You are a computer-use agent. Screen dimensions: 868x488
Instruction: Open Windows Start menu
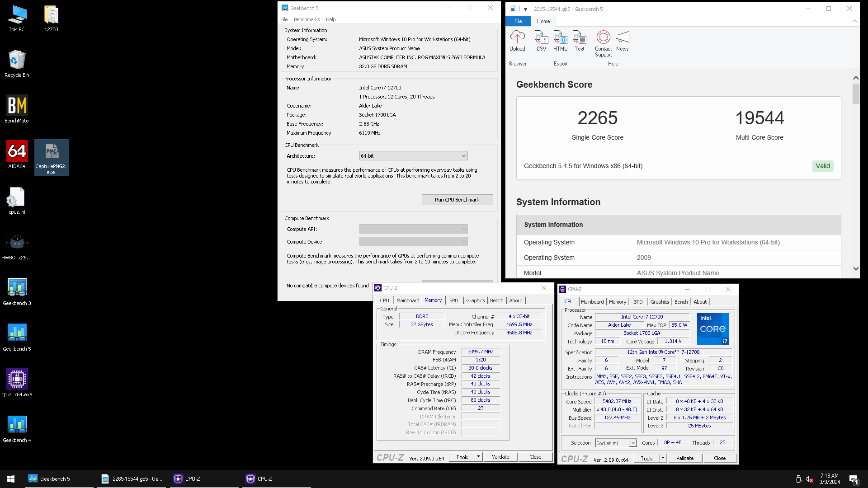11,479
